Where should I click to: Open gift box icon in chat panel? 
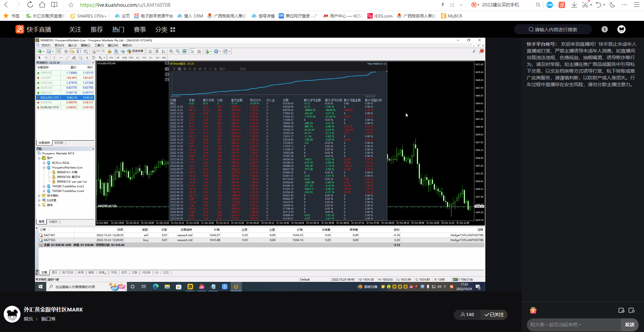[x=533, y=310]
